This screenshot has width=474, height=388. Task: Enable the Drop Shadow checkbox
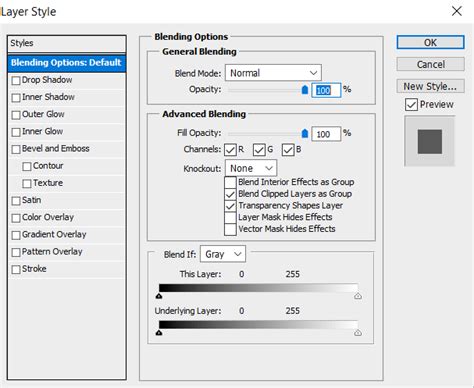16,81
